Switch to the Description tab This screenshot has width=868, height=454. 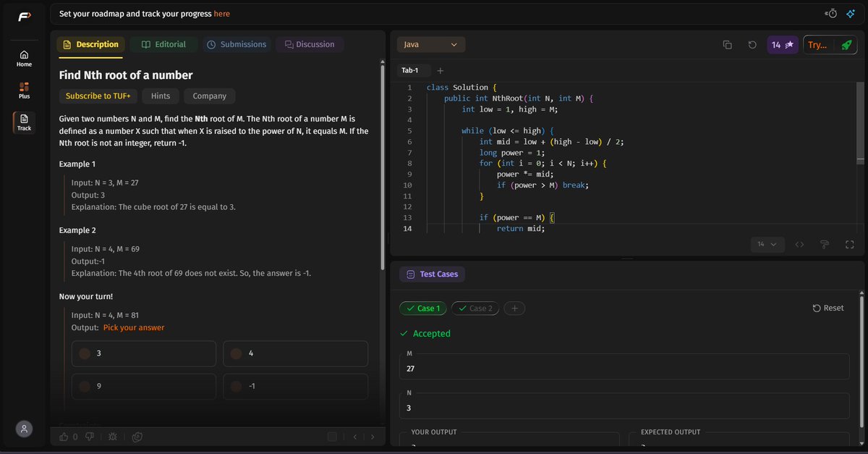pos(90,45)
